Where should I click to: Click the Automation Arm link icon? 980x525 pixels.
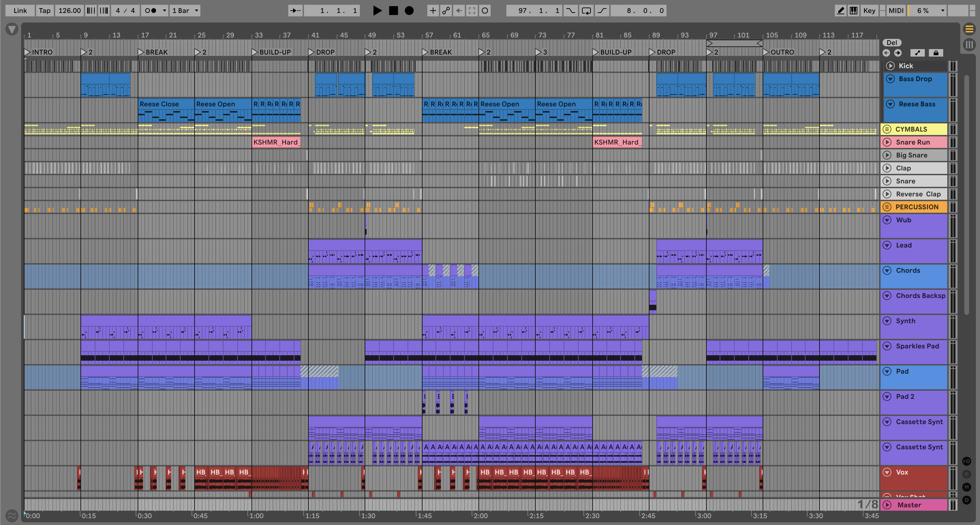tap(446, 11)
